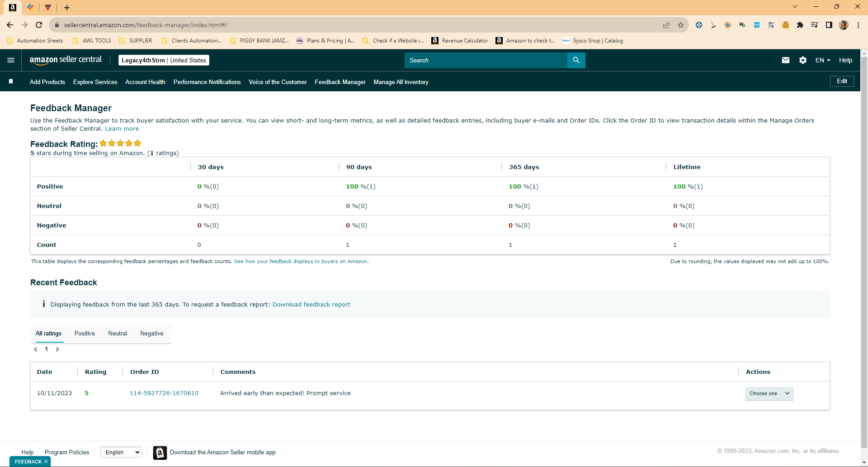Click the Lifetime column header
This screenshot has width=868, height=467.
(687, 167)
